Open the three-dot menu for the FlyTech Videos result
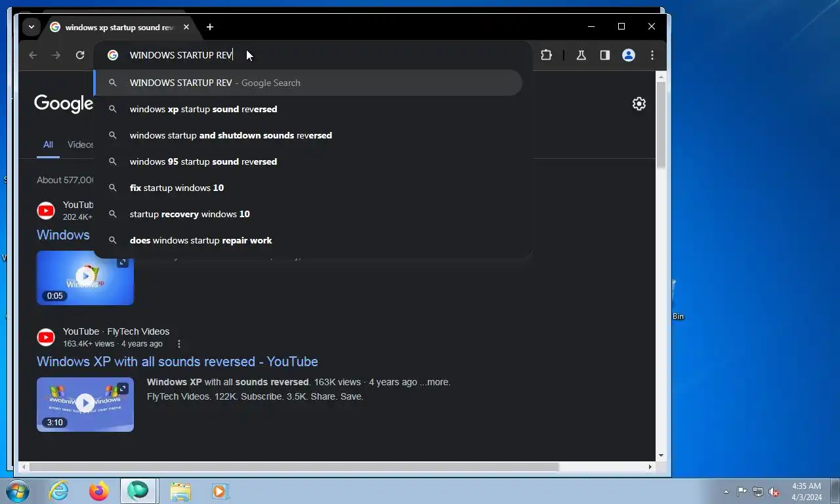 [178, 344]
